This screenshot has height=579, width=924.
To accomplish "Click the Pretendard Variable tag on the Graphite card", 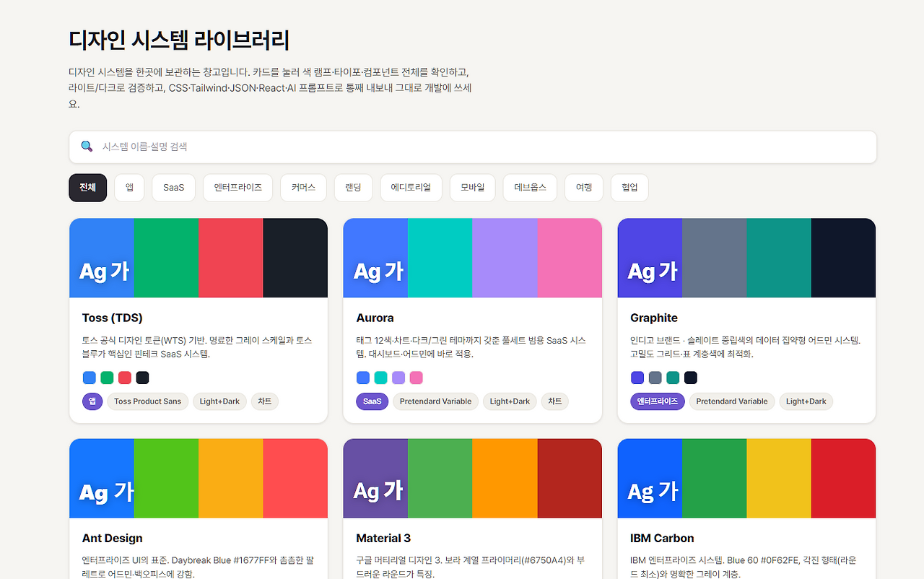I will click(x=732, y=401).
